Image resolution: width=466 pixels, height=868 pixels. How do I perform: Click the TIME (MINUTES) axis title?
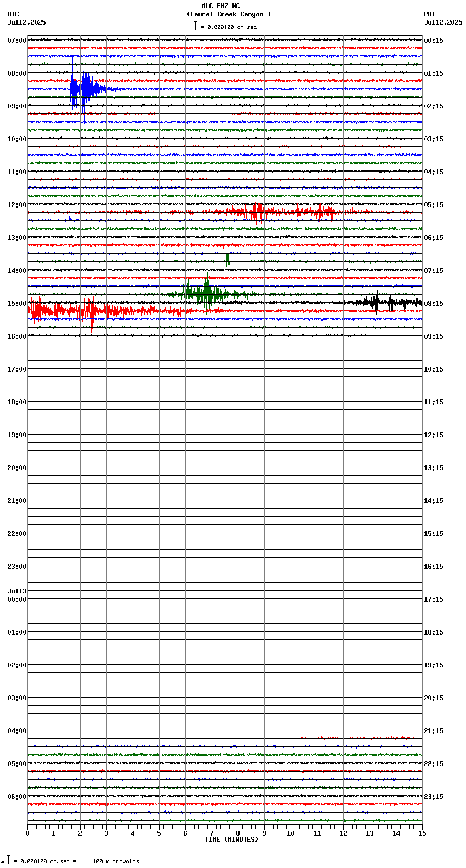(231, 840)
